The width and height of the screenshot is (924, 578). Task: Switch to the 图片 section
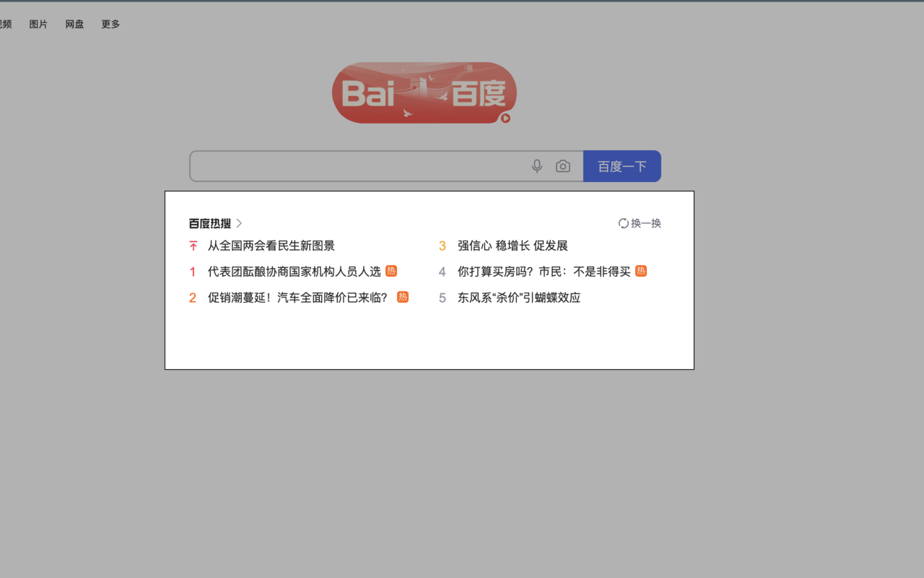point(38,24)
